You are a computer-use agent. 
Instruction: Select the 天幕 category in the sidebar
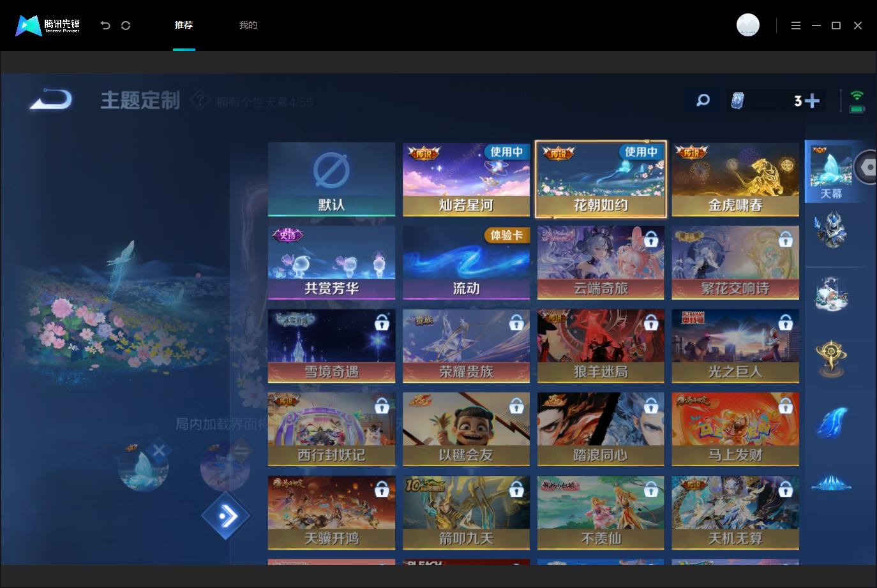(831, 172)
